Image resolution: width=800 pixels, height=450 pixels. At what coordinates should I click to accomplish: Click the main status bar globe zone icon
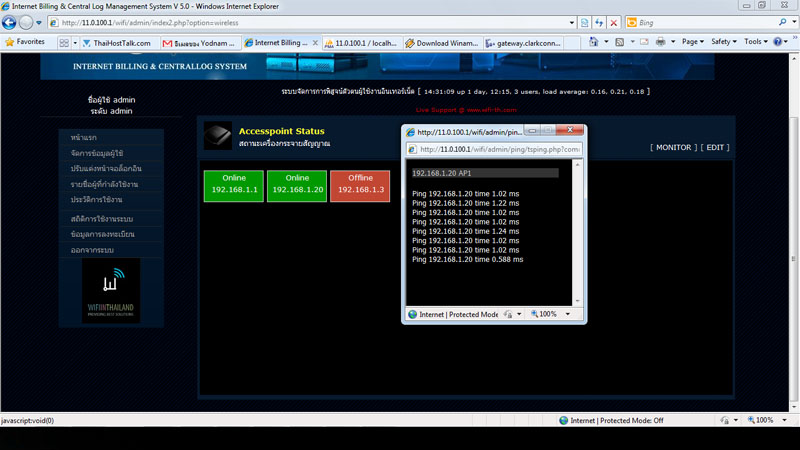pos(564,420)
